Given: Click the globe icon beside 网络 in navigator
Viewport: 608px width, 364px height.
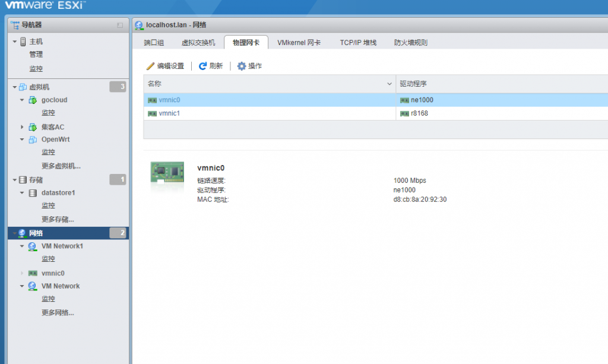Looking at the screenshot, I should (22, 233).
